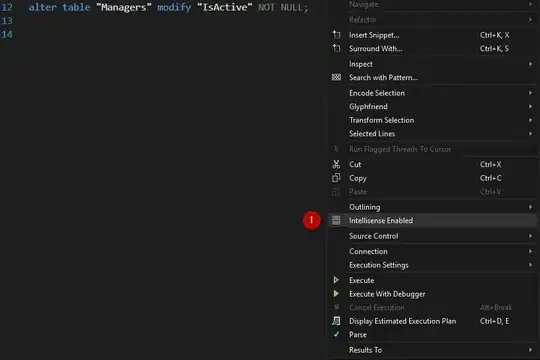Click the Intellisense Enabled icon
Screen dimensions: 540x360
tap(336, 220)
